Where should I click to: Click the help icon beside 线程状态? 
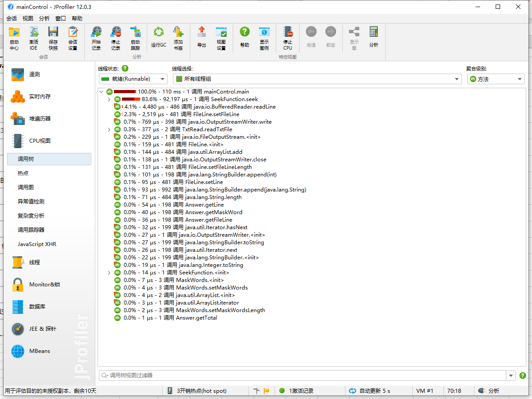pos(125,68)
